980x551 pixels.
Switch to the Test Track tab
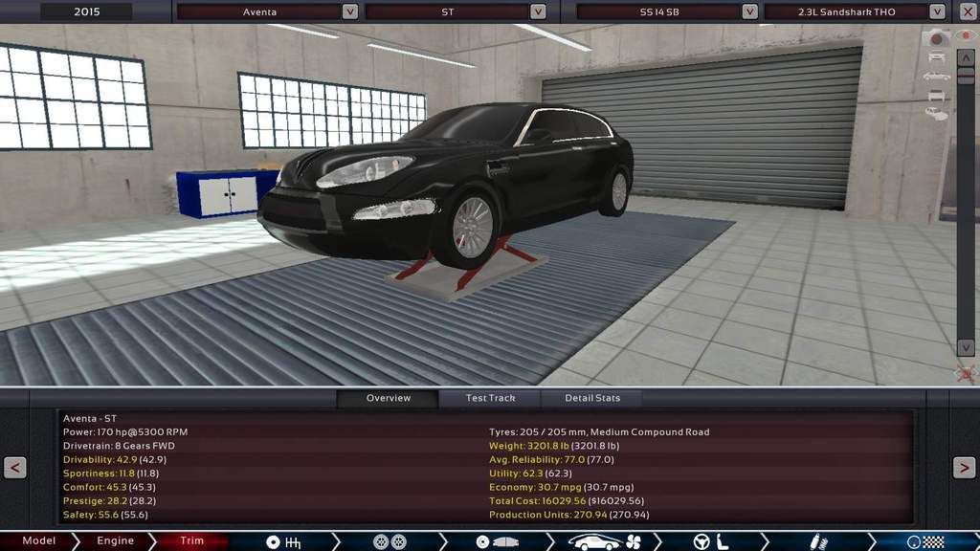[490, 398]
